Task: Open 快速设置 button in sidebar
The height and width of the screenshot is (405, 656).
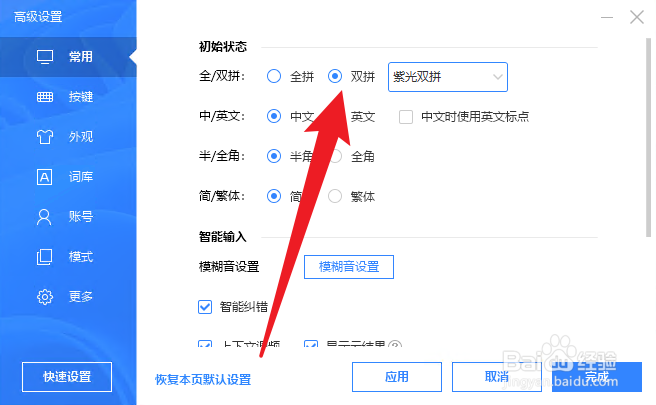Action: 67,377
